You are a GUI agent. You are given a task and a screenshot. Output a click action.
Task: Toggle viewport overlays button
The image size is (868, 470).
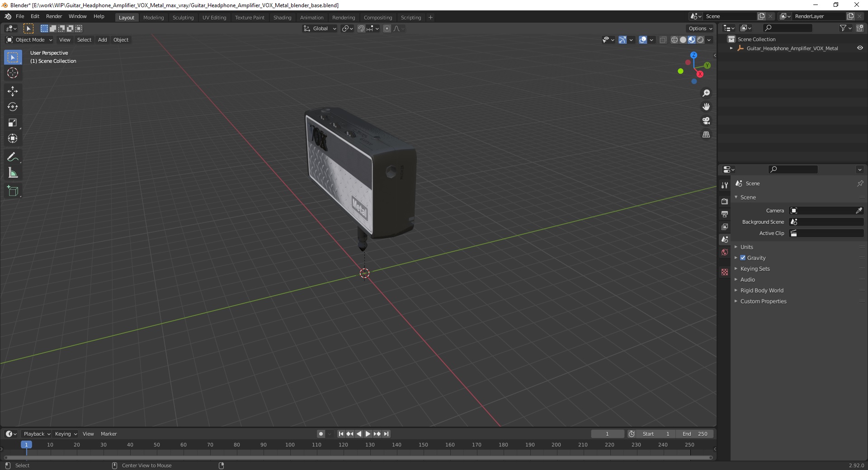tap(643, 40)
